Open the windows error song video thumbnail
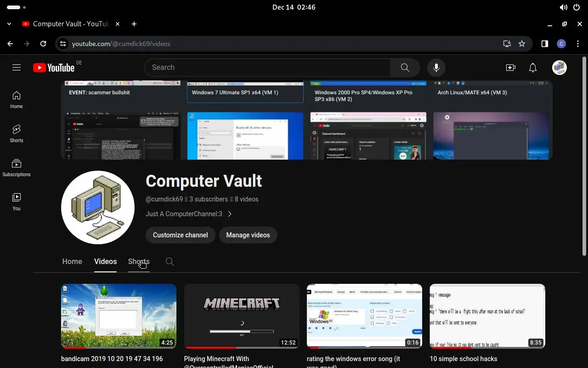588x368 pixels. (364, 316)
